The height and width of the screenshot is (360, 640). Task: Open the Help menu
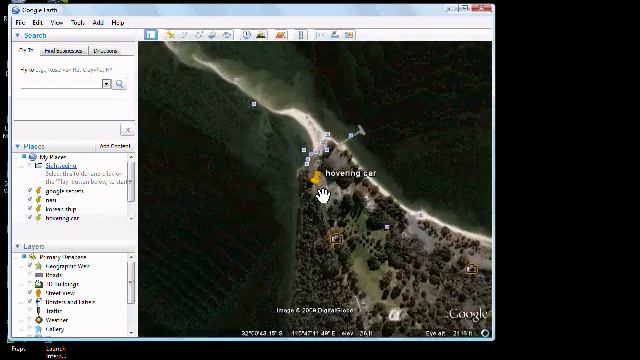pos(118,23)
